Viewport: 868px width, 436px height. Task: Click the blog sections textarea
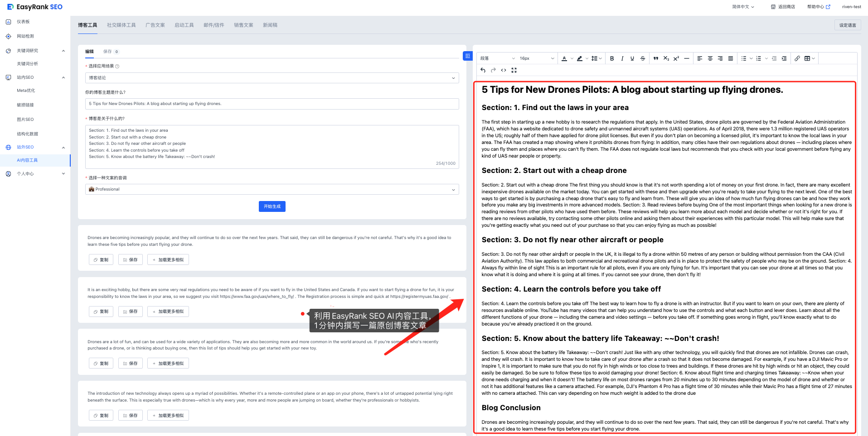pyautogui.click(x=272, y=147)
